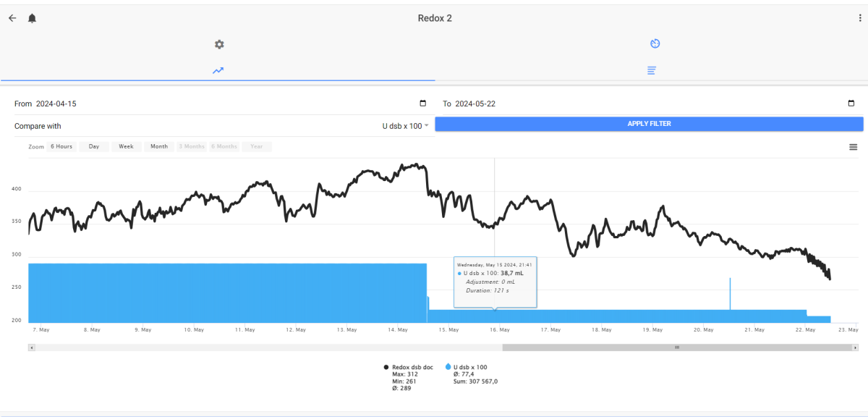Set zoom range to Week
Viewport: 868px width, 417px height.
coord(126,146)
